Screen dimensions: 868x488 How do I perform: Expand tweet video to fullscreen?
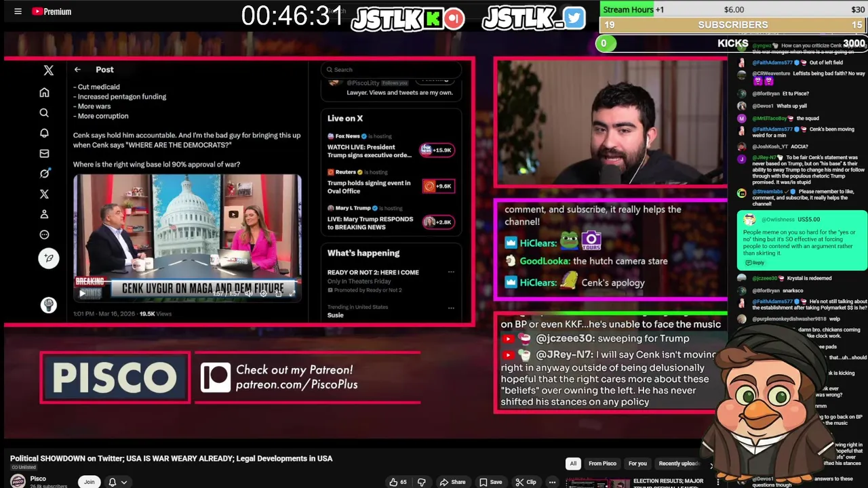click(x=292, y=293)
